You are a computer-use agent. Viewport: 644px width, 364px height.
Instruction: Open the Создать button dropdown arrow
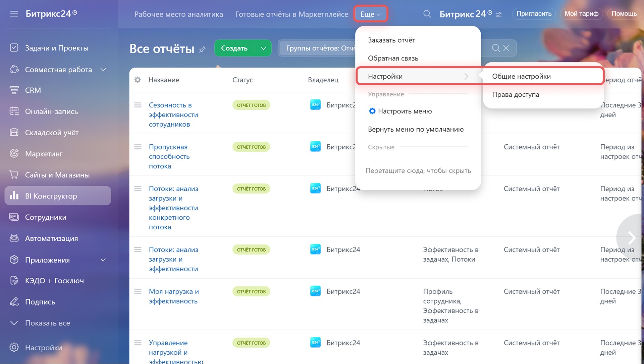click(264, 48)
